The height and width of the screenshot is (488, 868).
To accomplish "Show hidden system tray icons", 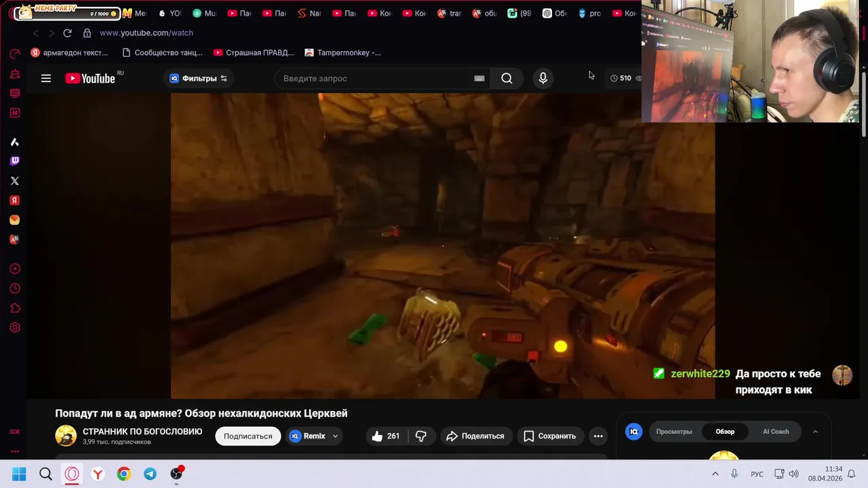I will click(715, 474).
